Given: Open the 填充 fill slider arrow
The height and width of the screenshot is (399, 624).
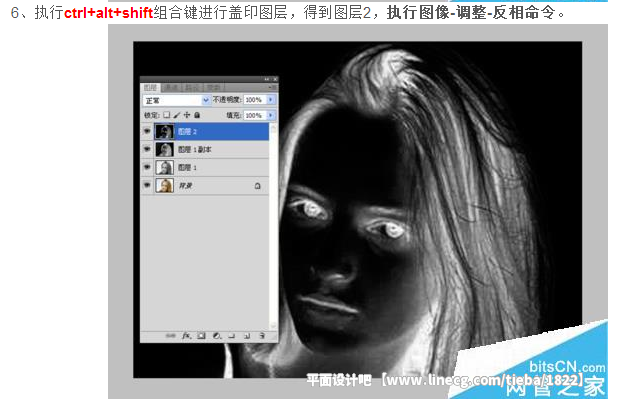Looking at the screenshot, I should 271,115.
